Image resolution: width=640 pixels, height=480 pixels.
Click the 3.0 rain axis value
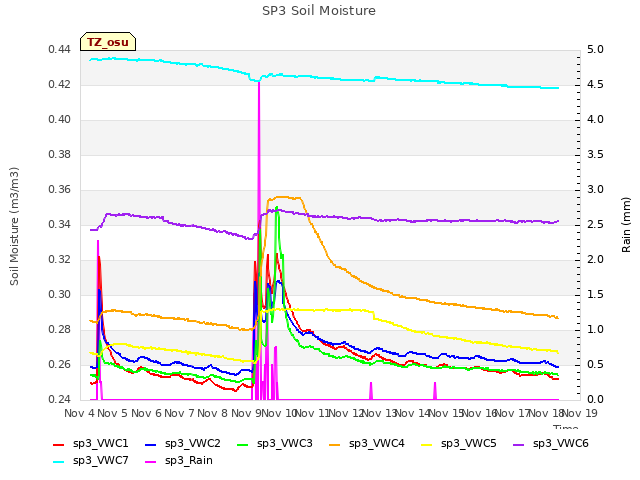click(x=595, y=190)
